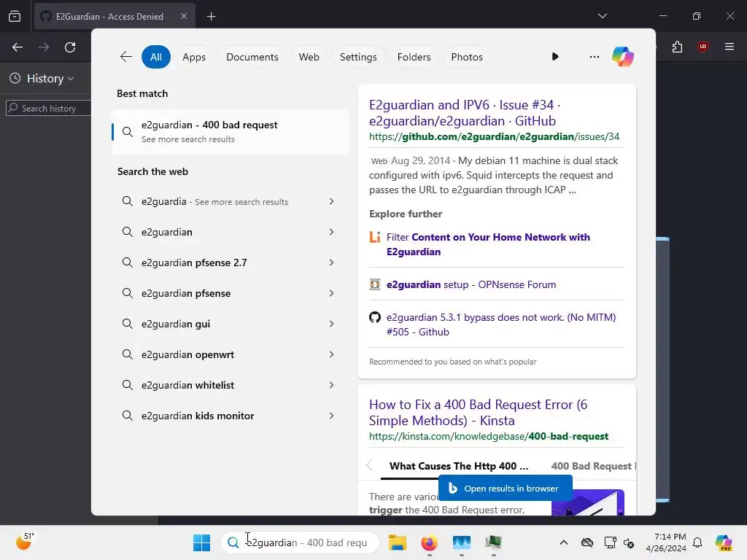Open the search panel more options ellipsis
Screen dimensions: 747x560
click(594, 57)
